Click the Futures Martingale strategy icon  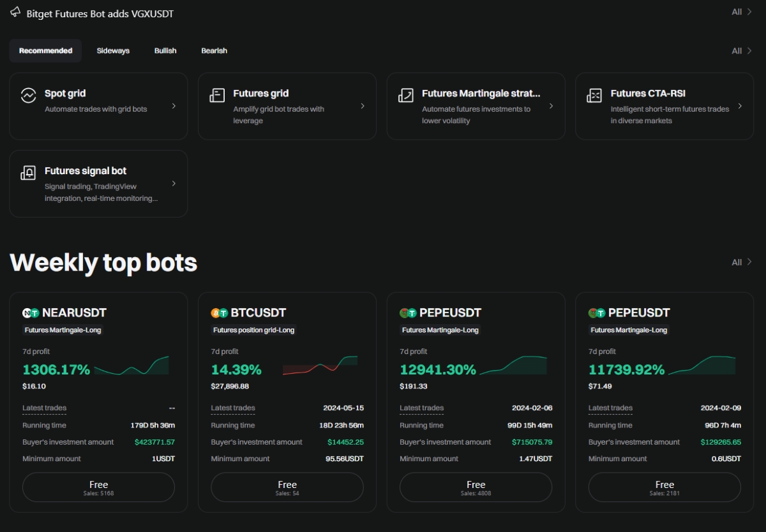pos(405,96)
